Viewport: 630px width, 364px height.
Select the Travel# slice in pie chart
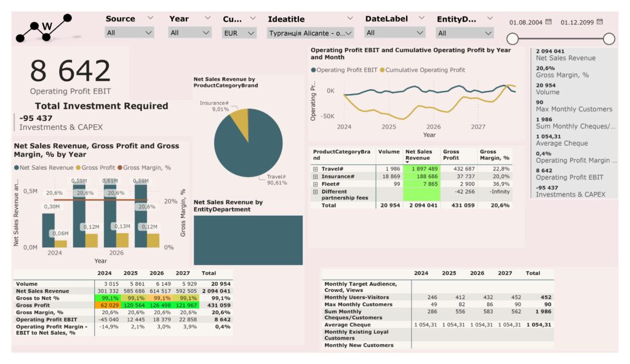click(246, 149)
